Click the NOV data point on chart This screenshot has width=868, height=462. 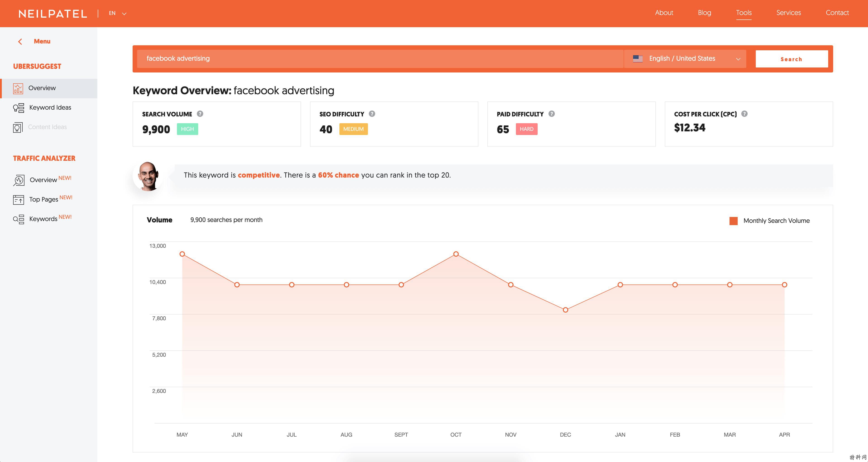click(511, 285)
